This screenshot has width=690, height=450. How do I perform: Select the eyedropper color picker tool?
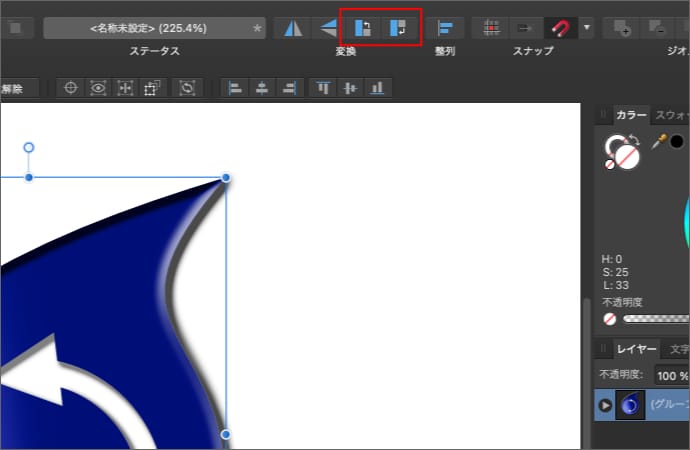658,142
